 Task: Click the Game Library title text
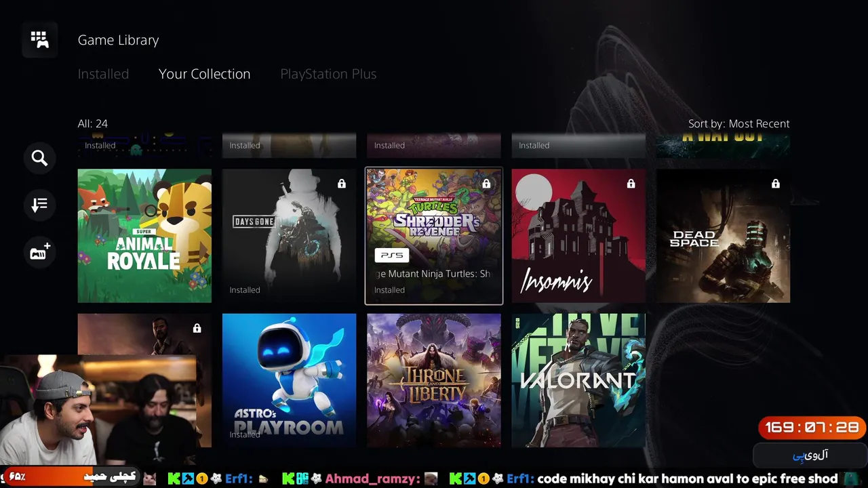click(x=118, y=40)
